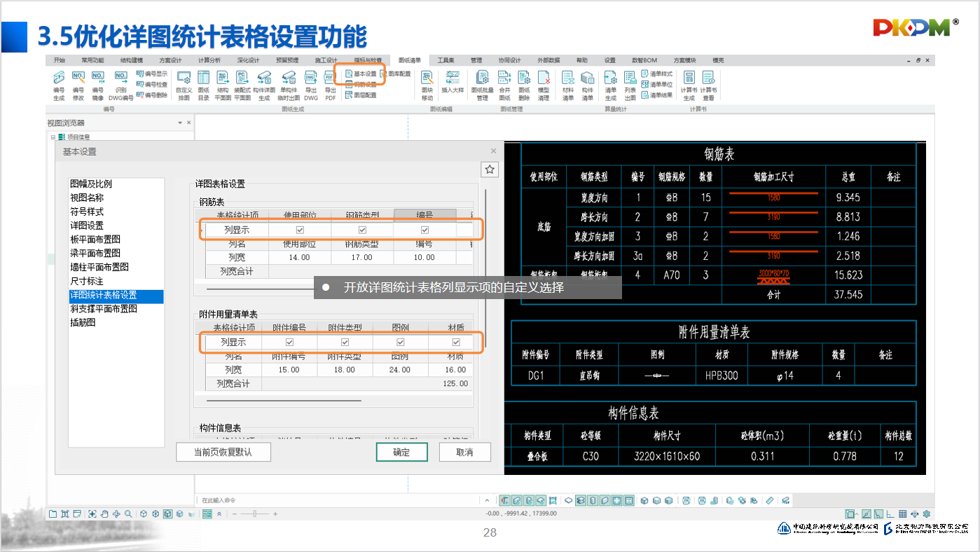Click the 材料清单 material list icon
The height and width of the screenshot is (552, 980).
click(567, 85)
